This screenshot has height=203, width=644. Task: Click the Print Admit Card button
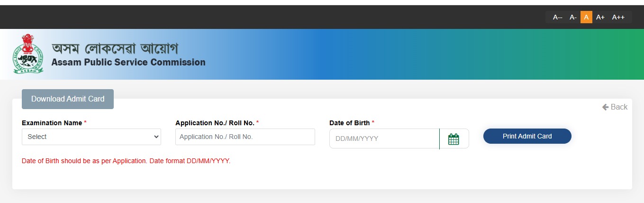(527, 136)
